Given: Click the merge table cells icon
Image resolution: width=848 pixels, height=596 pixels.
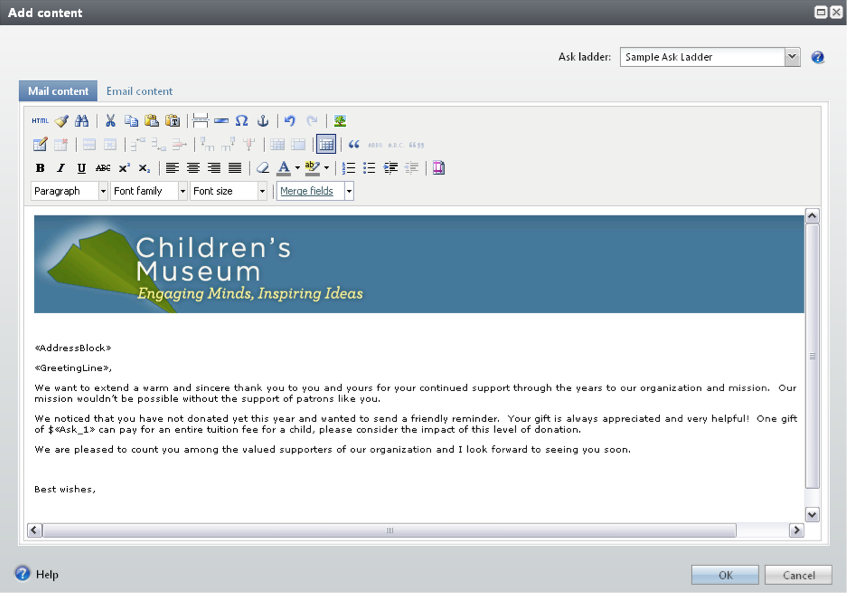Looking at the screenshot, I should point(298,144).
